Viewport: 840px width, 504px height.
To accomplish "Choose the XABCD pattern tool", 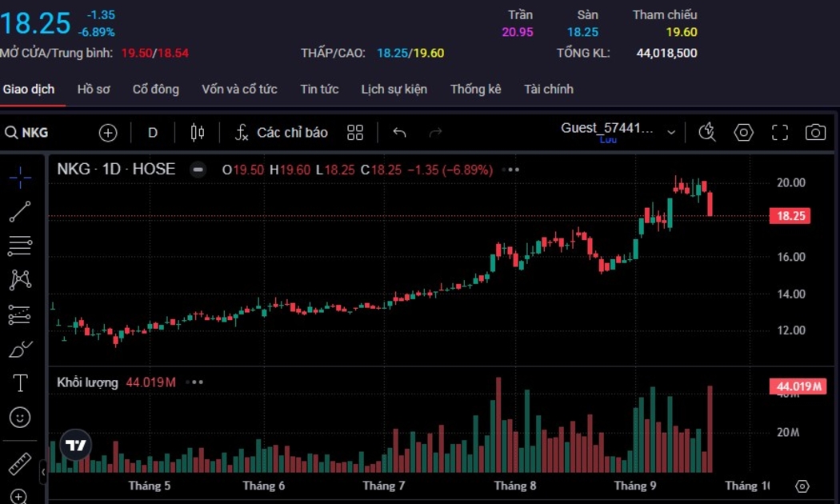I will click(x=20, y=280).
